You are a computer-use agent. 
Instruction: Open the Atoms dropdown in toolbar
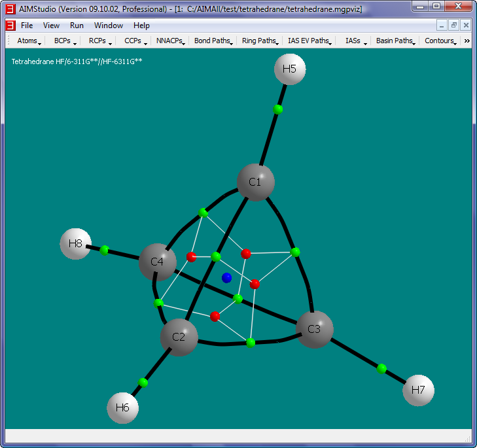click(x=29, y=41)
